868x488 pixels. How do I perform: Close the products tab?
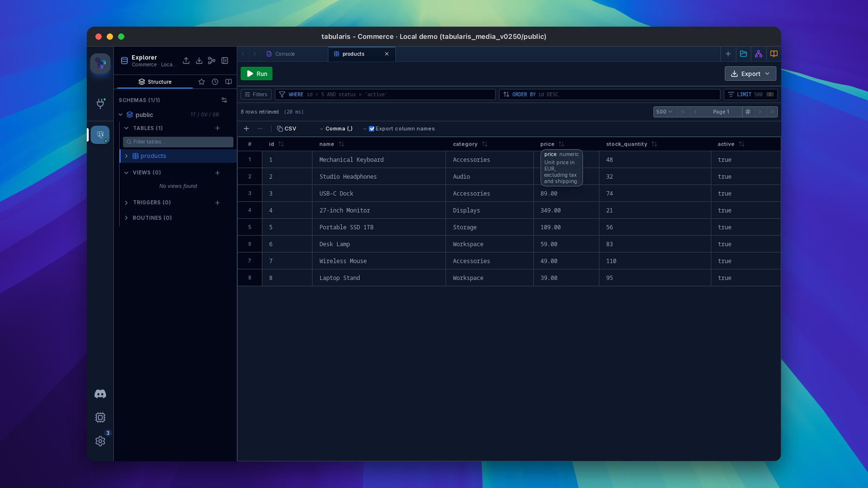click(387, 54)
